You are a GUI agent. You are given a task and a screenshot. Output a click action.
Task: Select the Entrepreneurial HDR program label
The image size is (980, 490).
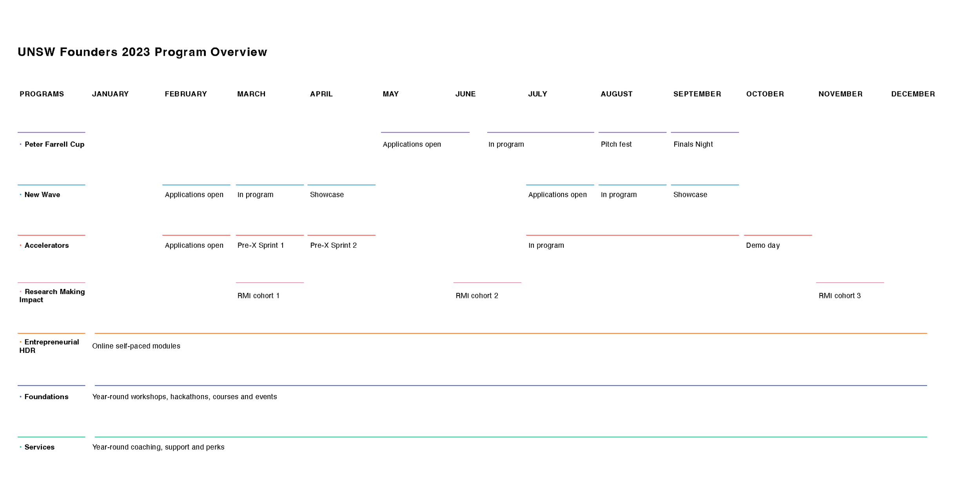(49, 346)
